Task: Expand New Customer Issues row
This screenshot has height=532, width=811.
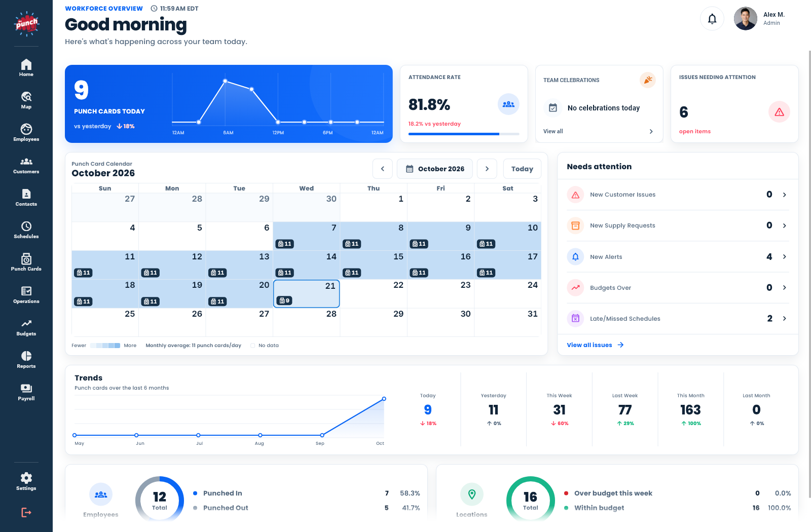Action: pos(678,195)
